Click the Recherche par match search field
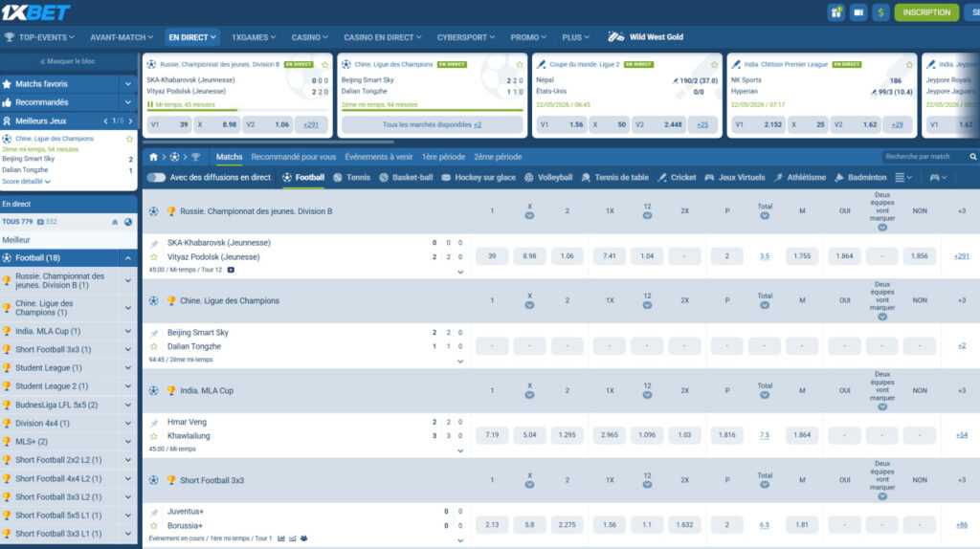Screen dimensions: 980x549 tap(925, 157)
